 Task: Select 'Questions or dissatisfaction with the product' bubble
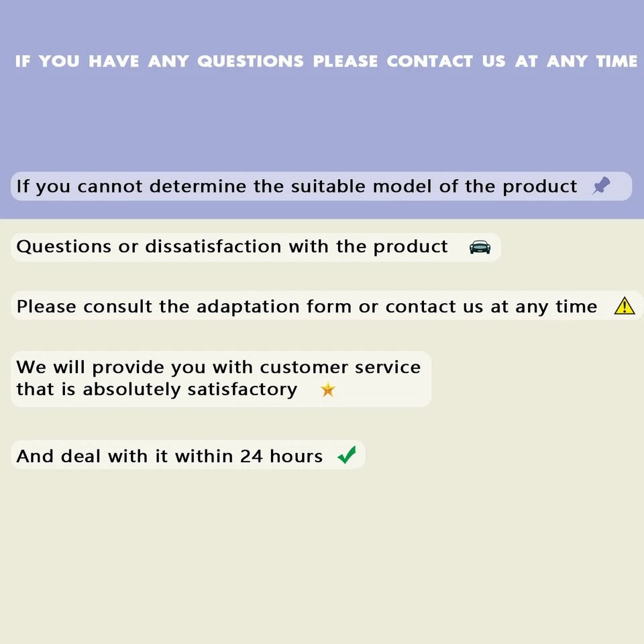pyautogui.click(x=256, y=248)
